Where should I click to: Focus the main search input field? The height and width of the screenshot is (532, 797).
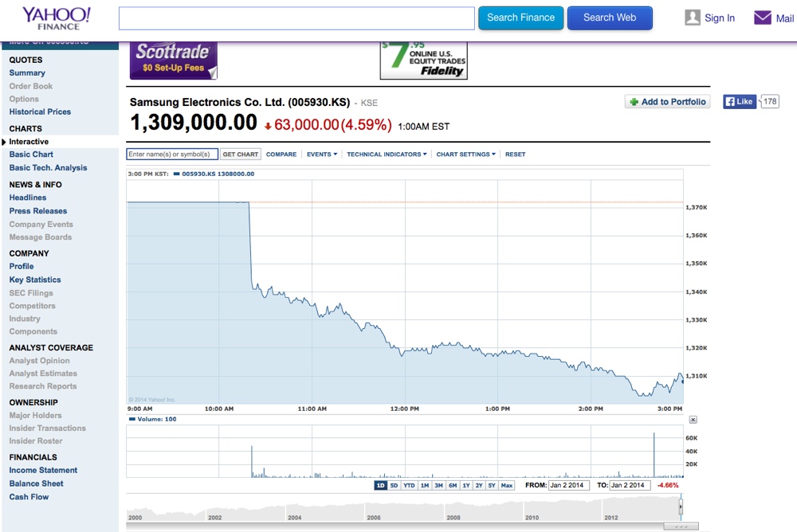296,18
